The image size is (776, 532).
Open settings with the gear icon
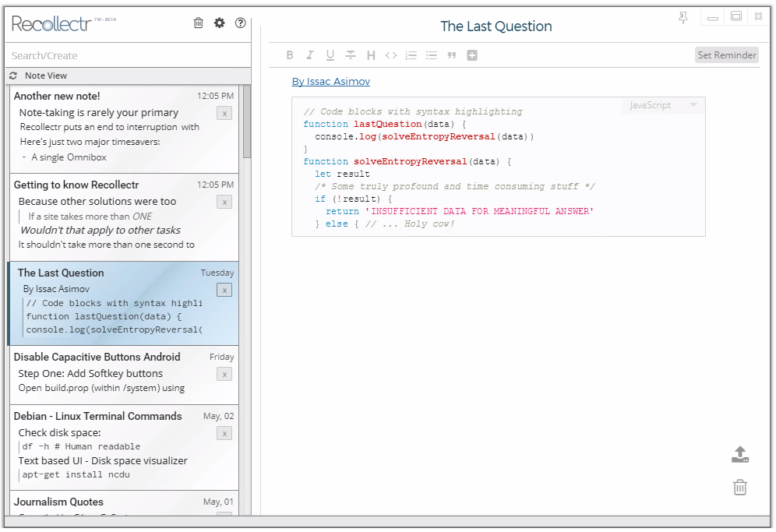point(219,23)
